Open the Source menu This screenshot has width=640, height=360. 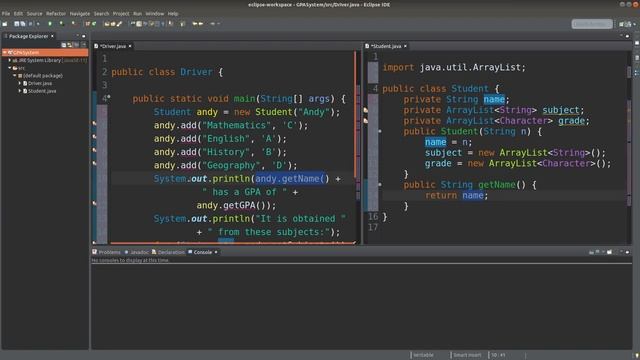34,13
